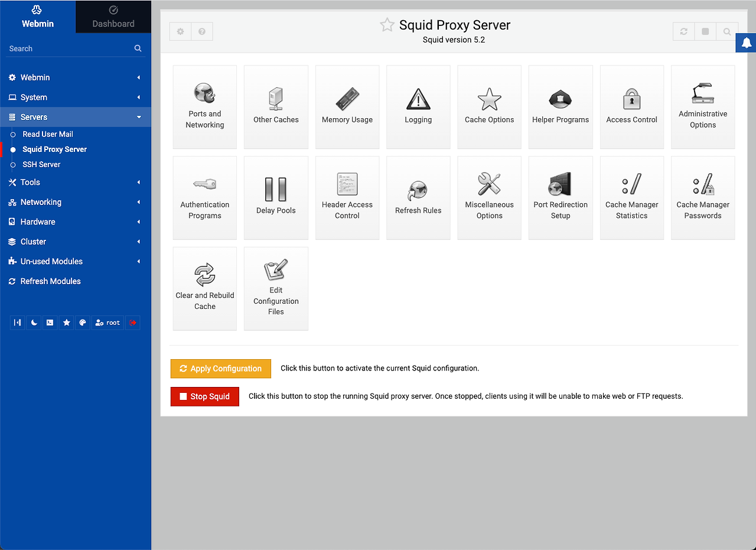Image resolution: width=756 pixels, height=550 pixels.
Task: Star Squid Proxy Server as favorite
Action: pos(387,25)
